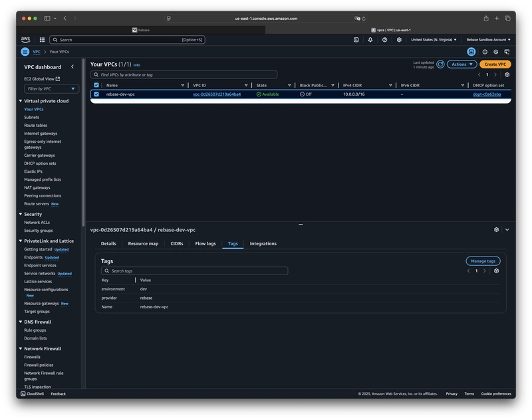Refresh the VPC list
This screenshot has width=532, height=420.
click(x=440, y=64)
